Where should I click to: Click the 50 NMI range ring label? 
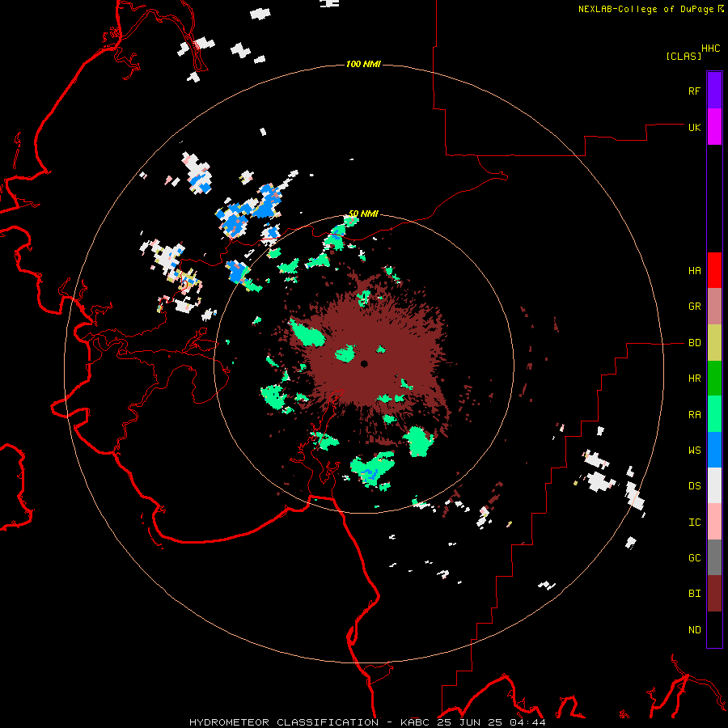[x=363, y=214]
